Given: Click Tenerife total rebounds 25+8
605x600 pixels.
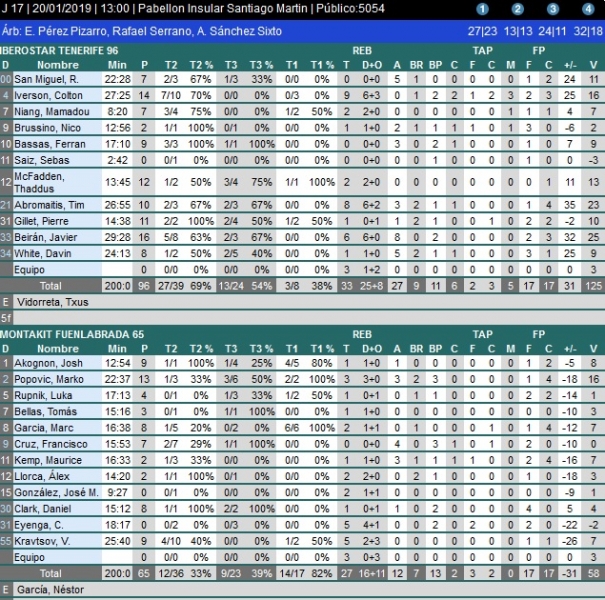Looking at the screenshot, I should 372,286.
